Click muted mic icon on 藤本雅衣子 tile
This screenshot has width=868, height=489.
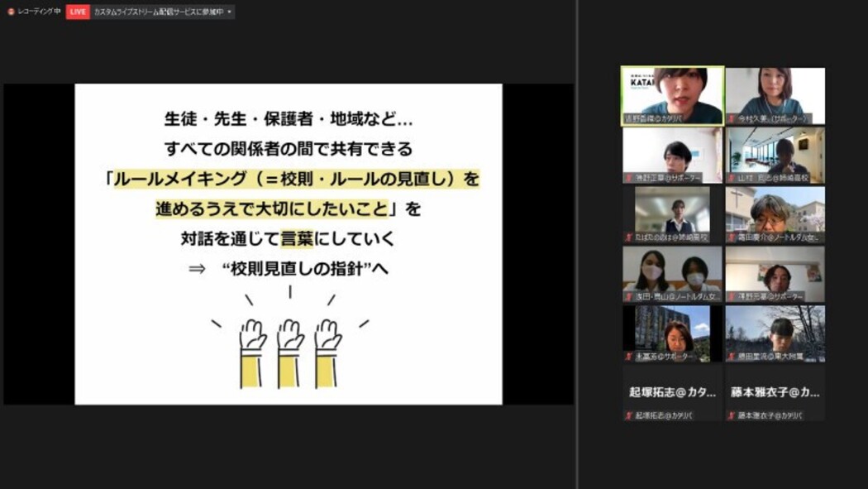[x=731, y=415]
